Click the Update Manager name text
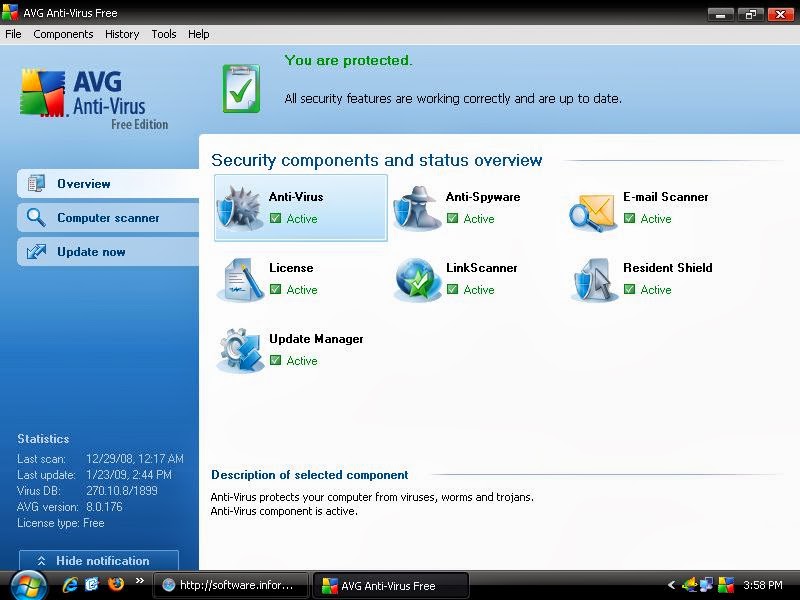Screen dimensions: 800x600 click(x=316, y=339)
